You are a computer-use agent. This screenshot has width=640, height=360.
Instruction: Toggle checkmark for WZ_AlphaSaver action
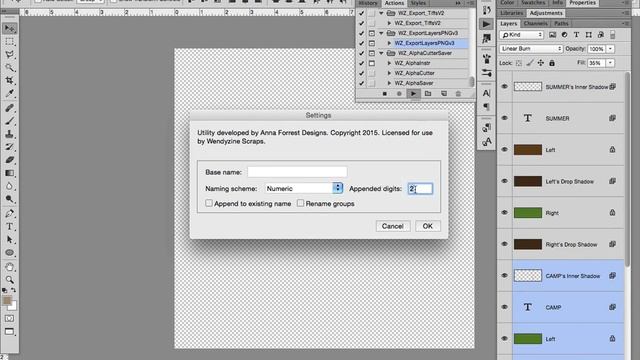pos(361,83)
